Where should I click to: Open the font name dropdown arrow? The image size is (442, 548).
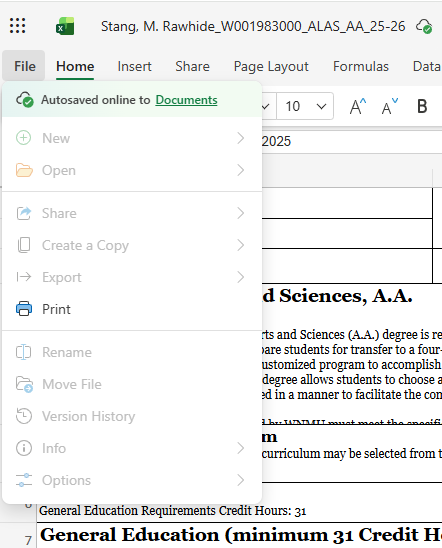(266, 106)
